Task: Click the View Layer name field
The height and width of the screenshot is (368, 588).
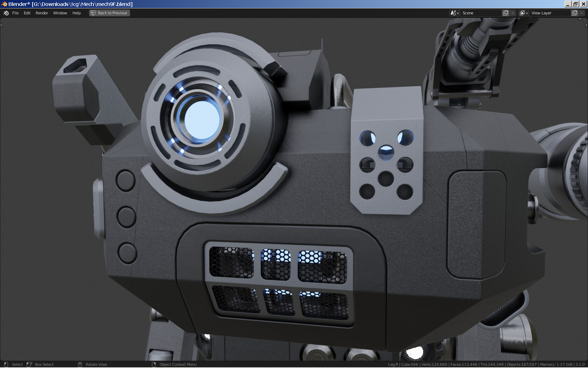Action: 549,13
